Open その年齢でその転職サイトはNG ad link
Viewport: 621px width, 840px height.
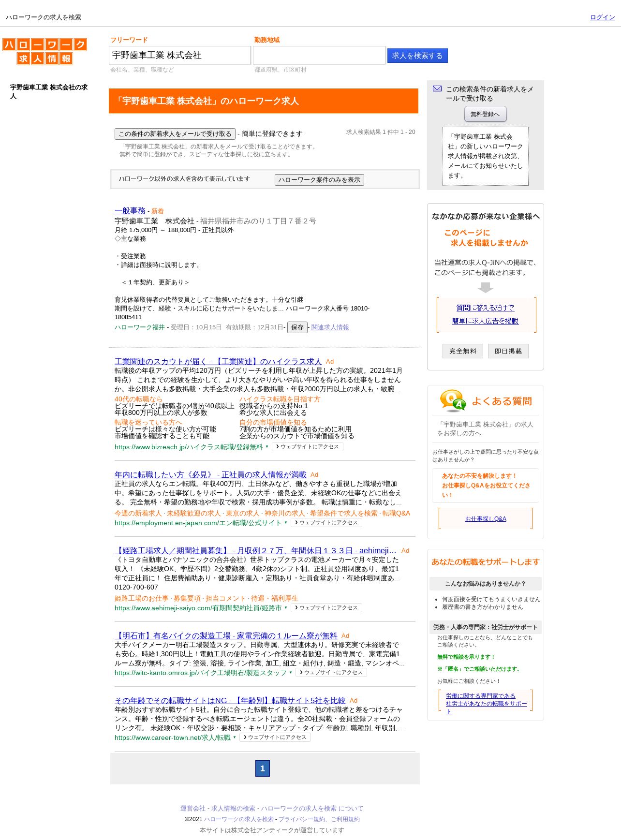(230, 700)
